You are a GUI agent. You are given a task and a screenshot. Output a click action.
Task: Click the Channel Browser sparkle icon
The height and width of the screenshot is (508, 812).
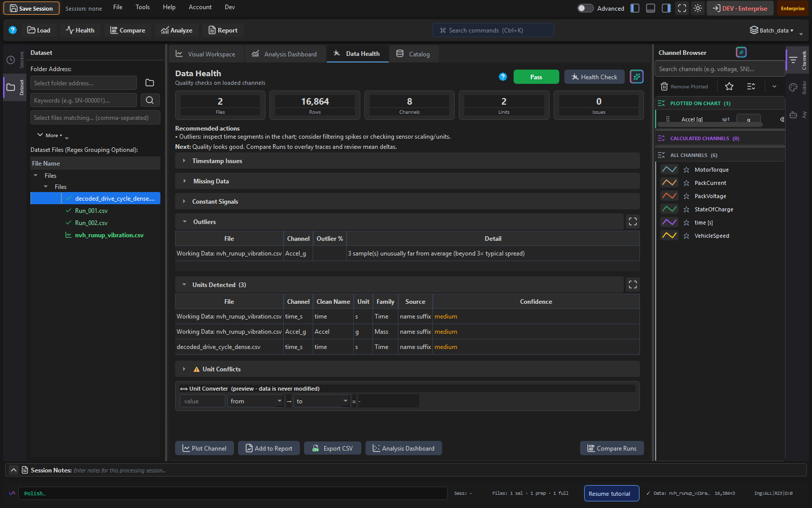[x=741, y=52]
